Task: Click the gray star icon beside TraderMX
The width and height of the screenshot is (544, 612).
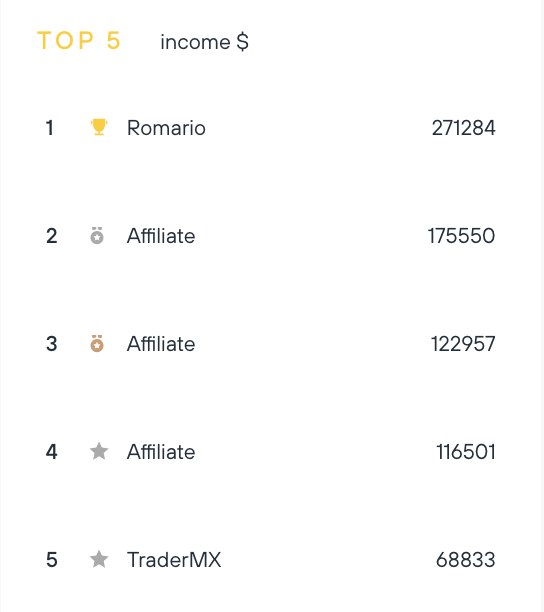Action: click(99, 559)
